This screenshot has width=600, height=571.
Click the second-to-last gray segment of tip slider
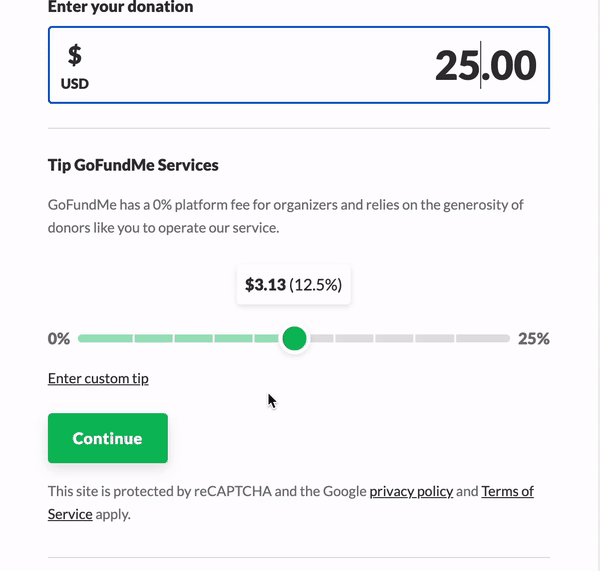click(434, 339)
